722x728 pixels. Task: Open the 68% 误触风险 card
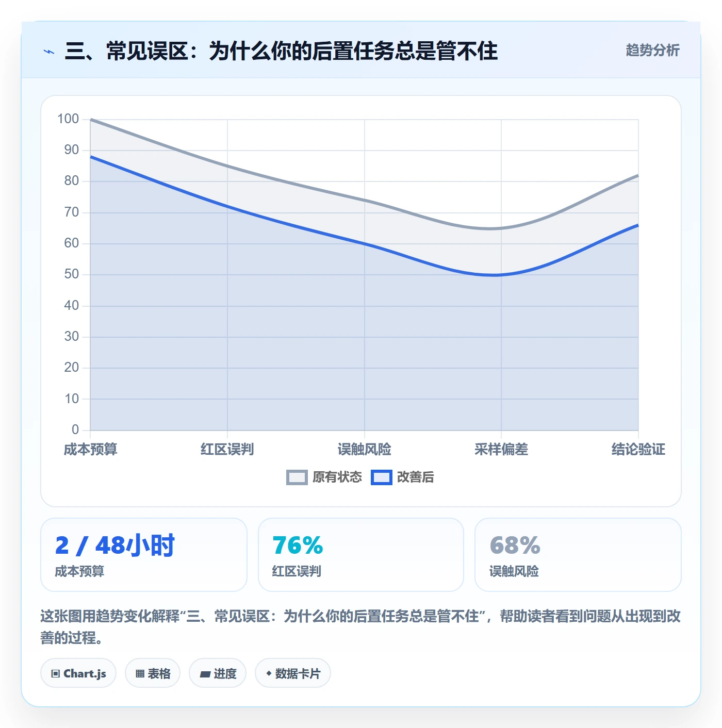point(578,555)
